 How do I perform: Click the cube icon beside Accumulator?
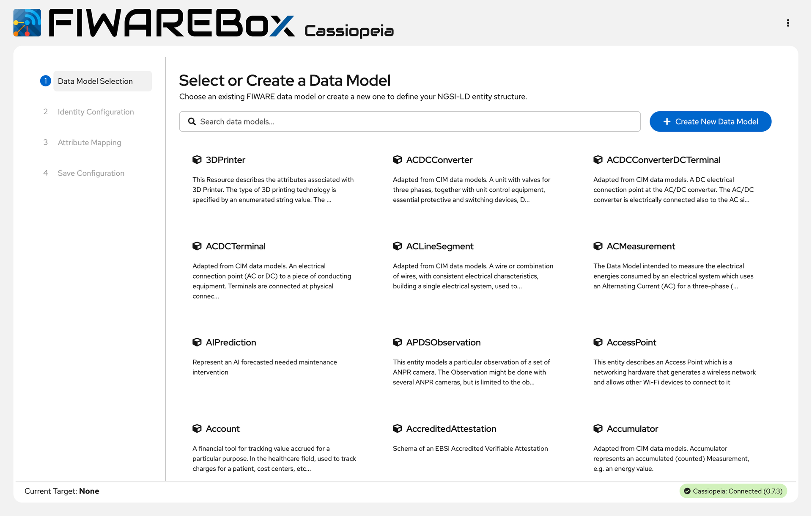tap(598, 428)
